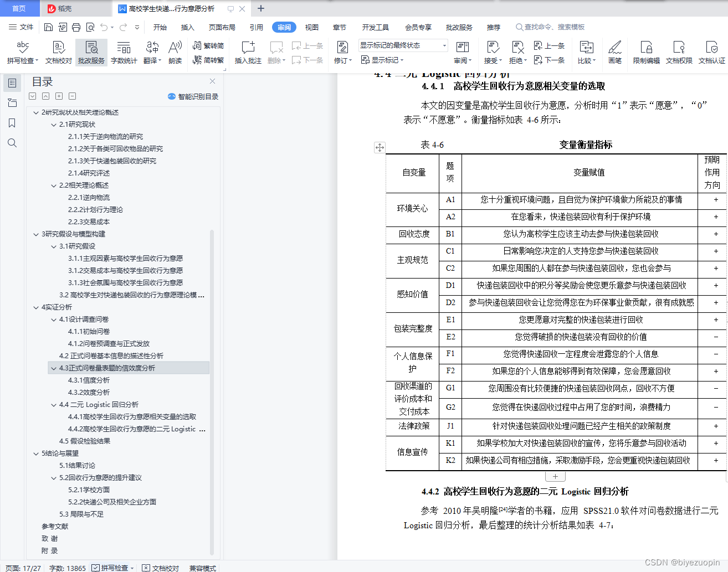728x572 pixels.
Task: Open the search icon in left sidebar
Action: [x=12, y=143]
